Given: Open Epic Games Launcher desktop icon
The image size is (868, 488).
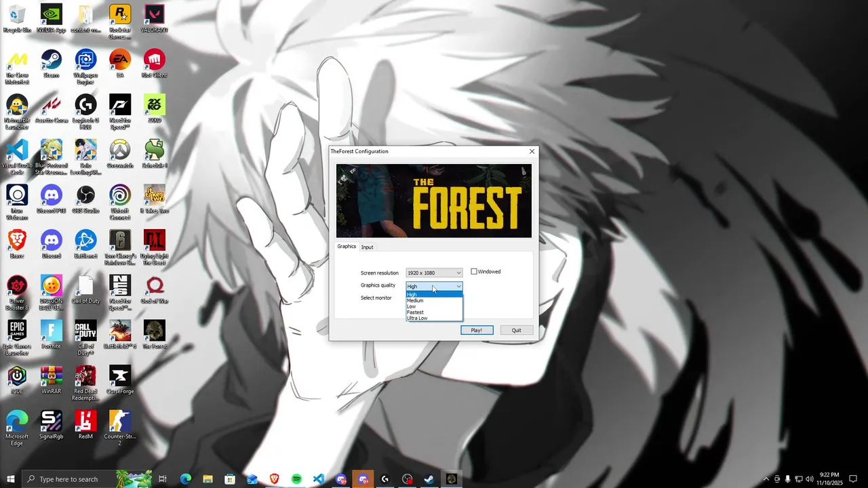Looking at the screenshot, I should tap(17, 338).
